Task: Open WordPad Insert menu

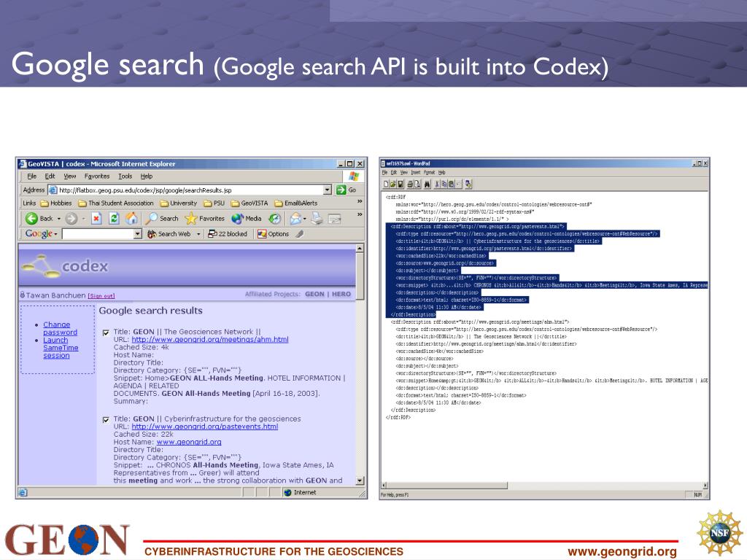Action: coord(416,172)
